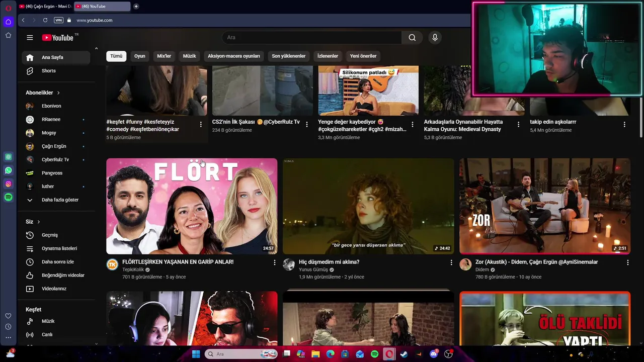Switch to the Çağrı Ergün - Mavi browser tab
The image size is (644, 362).
(x=45, y=7)
